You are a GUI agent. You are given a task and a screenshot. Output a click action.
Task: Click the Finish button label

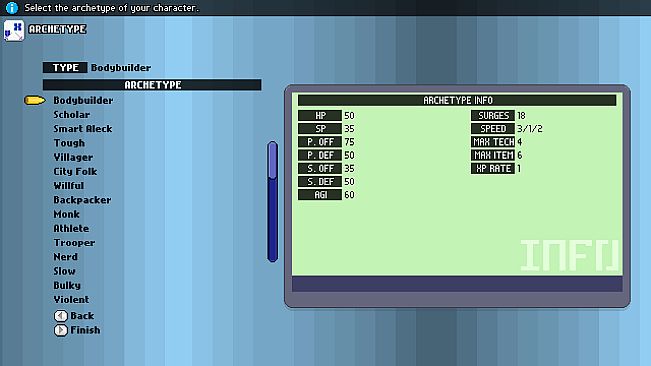click(85, 330)
